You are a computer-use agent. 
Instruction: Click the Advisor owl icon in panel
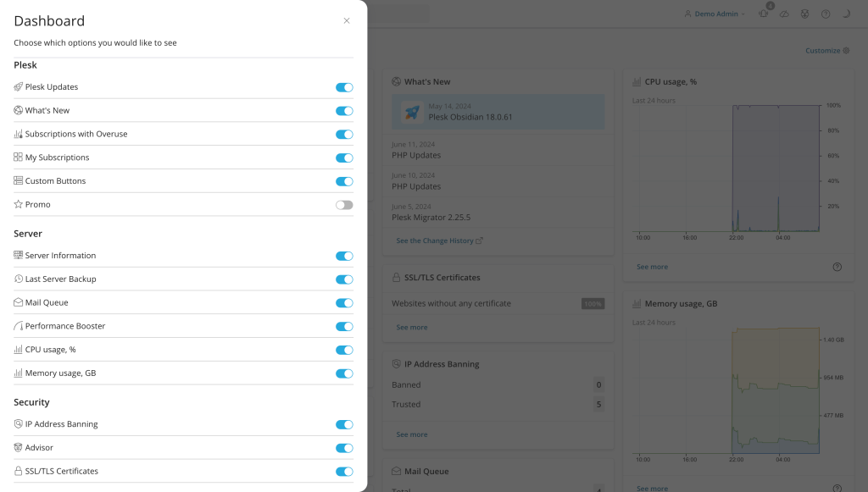[x=19, y=447]
